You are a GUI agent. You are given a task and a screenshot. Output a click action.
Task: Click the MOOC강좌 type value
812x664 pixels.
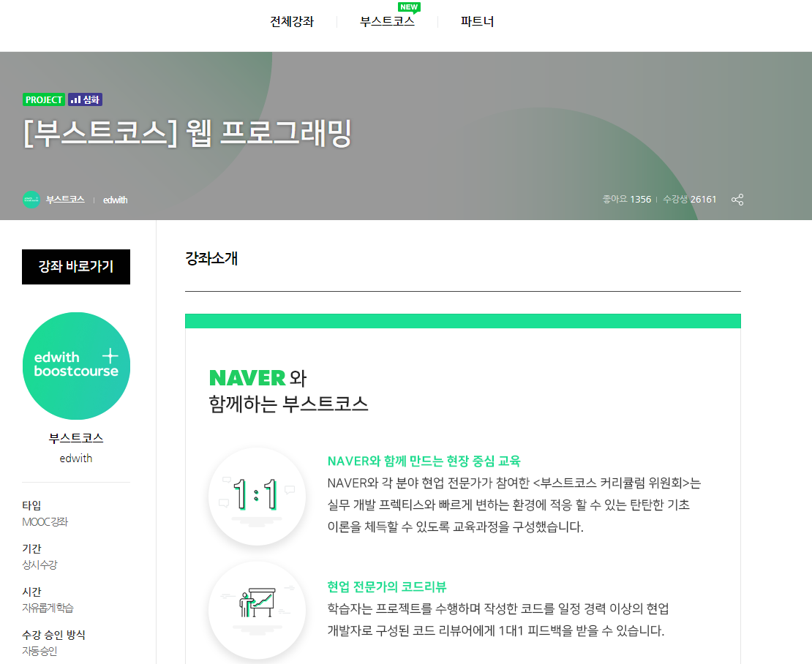pos(45,522)
